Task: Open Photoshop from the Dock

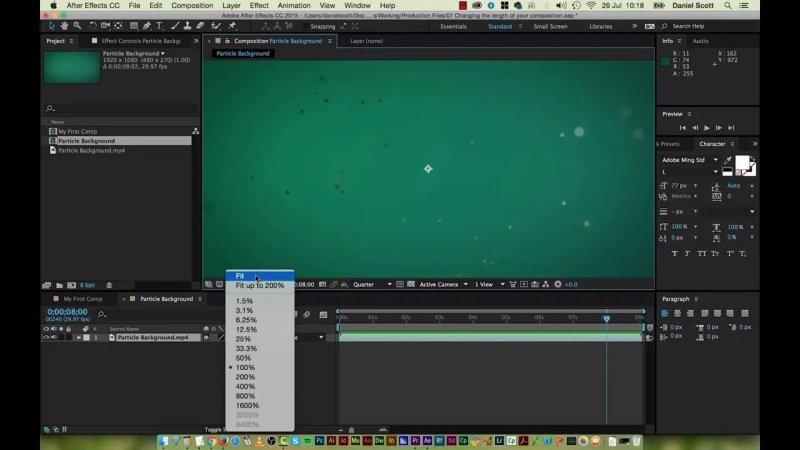Action: [319, 441]
